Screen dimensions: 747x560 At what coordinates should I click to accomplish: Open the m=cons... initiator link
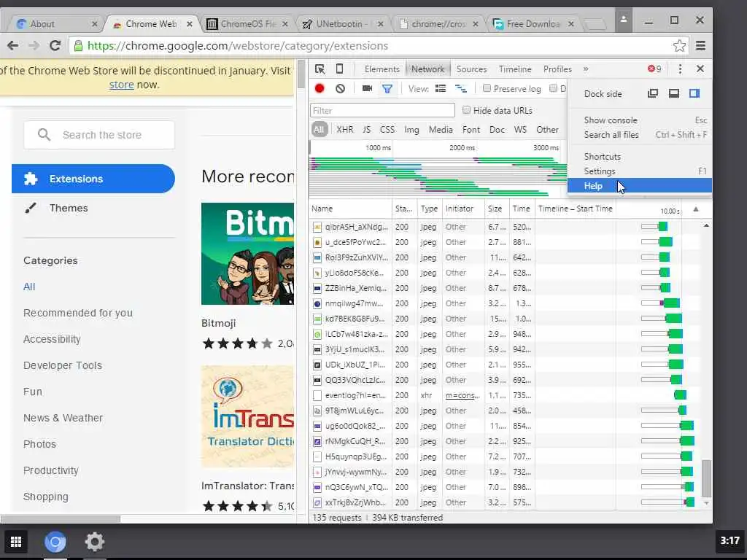click(462, 395)
